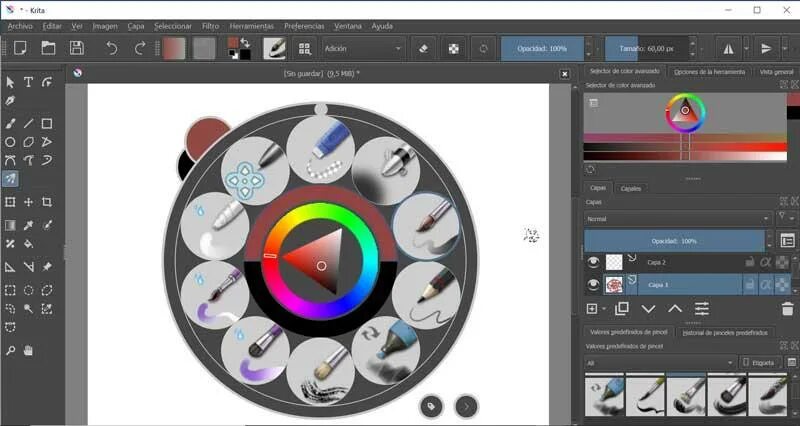Pick the Bezier Curve tool

[x=10, y=160]
